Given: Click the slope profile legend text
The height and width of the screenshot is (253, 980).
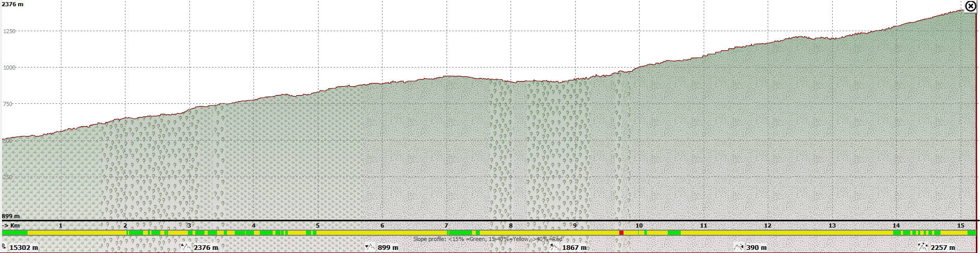Looking at the screenshot, I should [x=488, y=239].
